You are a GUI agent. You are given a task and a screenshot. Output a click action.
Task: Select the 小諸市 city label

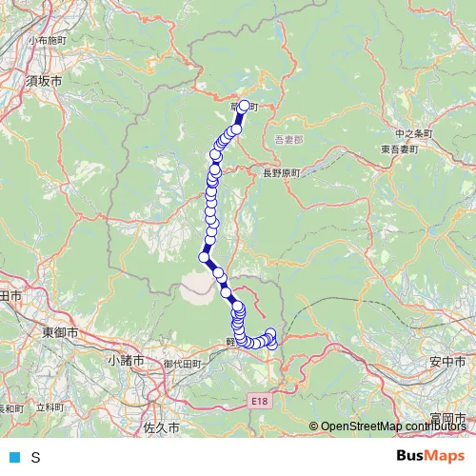(x=126, y=361)
